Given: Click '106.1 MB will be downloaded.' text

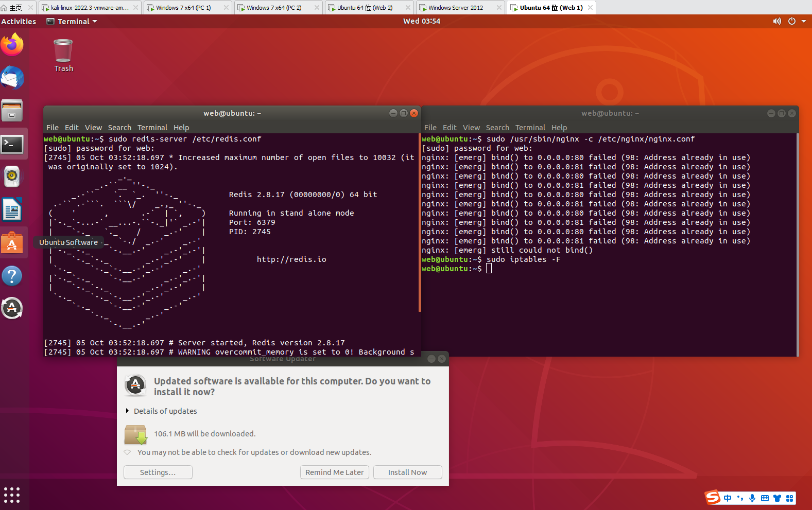Looking at the screenshot, I should click(x=204, y=434).
